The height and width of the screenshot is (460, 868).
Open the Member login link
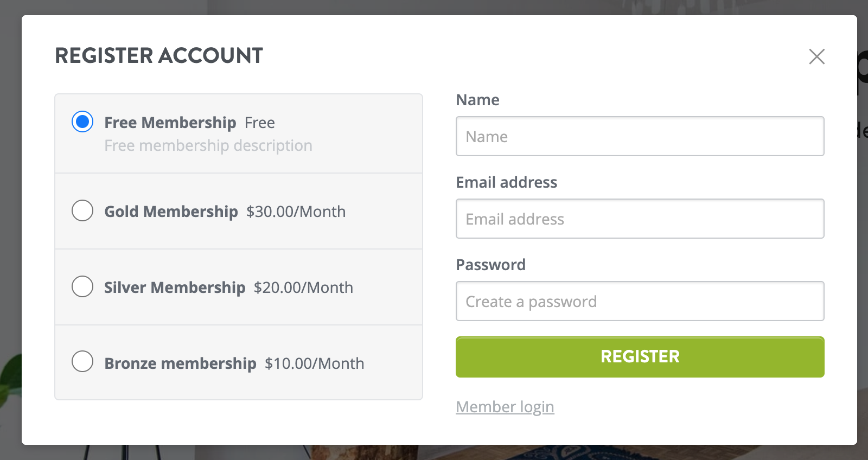click(505, 407)
